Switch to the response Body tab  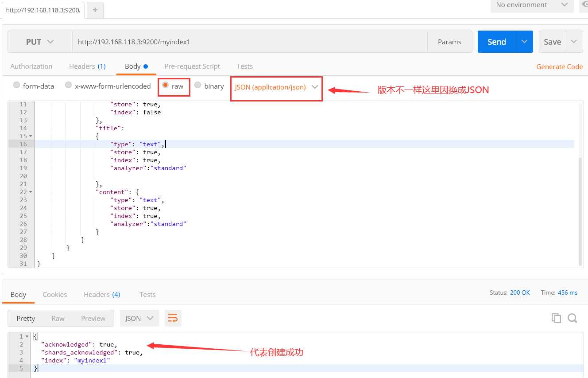(18, 294)
